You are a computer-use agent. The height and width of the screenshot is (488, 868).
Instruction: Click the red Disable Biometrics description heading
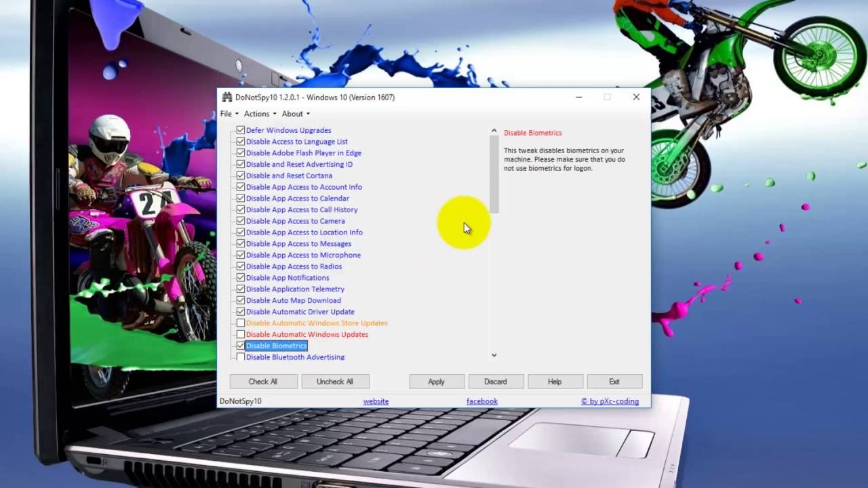coord(533,133)
